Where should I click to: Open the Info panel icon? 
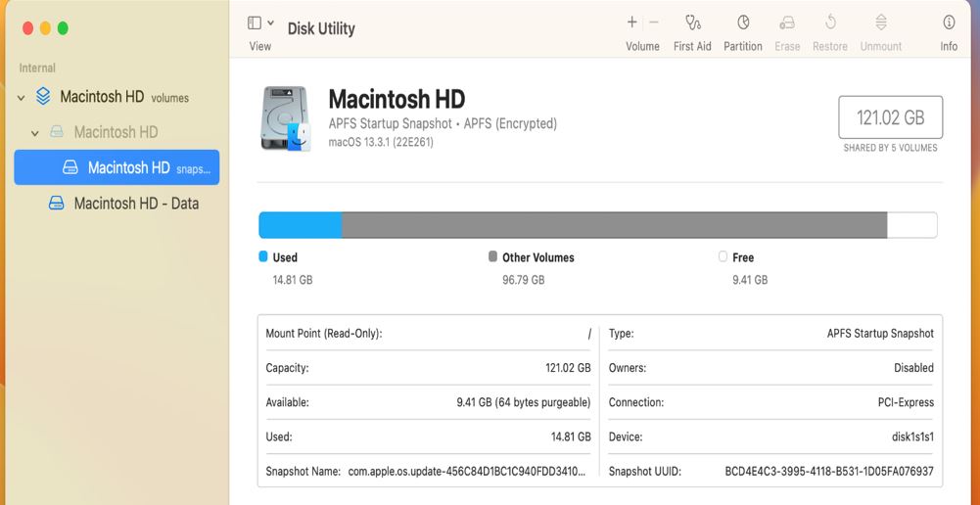click(x=949, y=23)
